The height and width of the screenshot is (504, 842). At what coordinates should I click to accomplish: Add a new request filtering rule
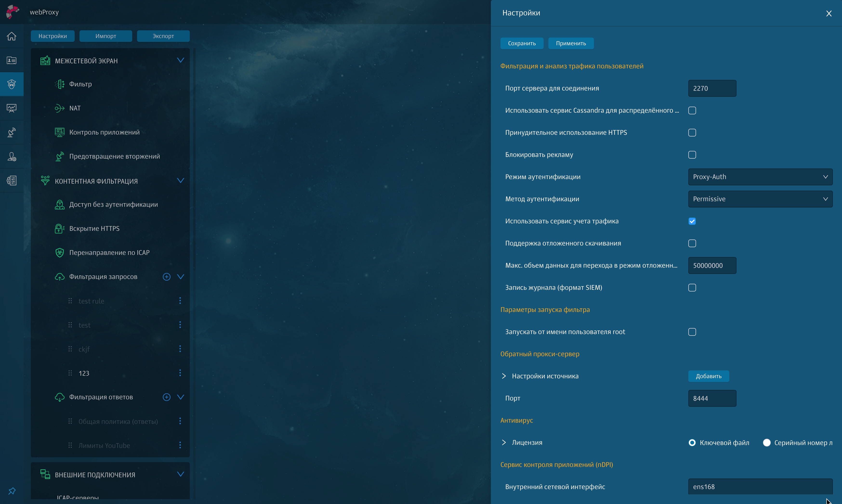[166, 277]
